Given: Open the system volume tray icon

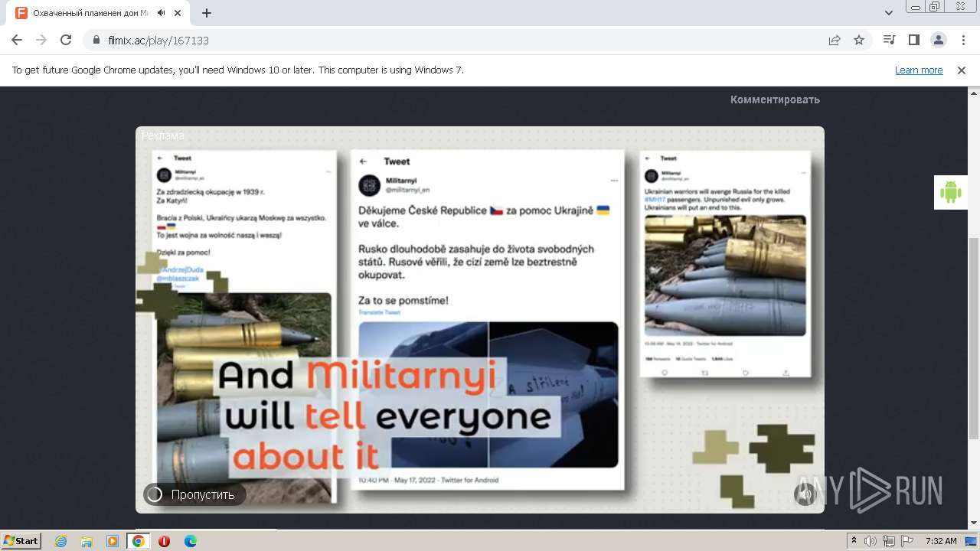Looking at the screenshot, I should pos(871,541).
